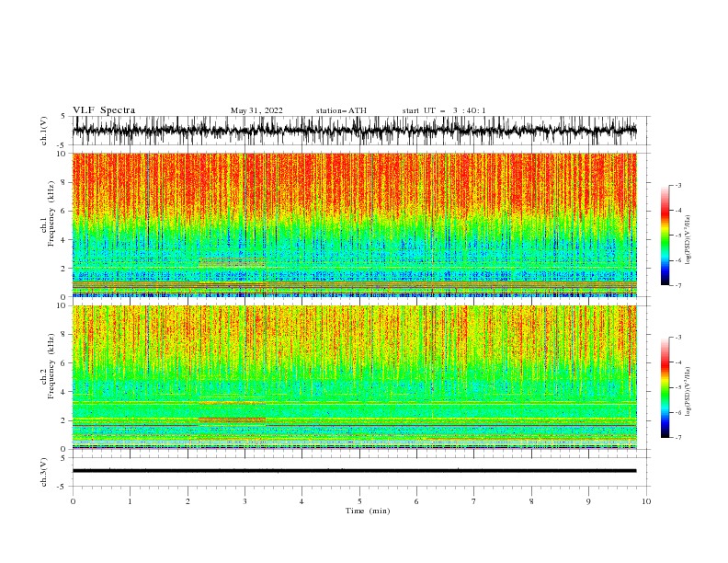The image size is (728, 563).
Task: Click the ch.2 colorbar 'log(PSD)(V²/Hz)' label
Action: [x=688, y=392]
